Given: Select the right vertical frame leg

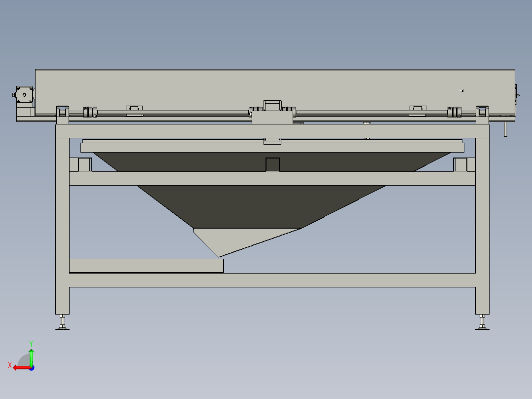Looking at the screenshot, I should (x=482, y=226).
